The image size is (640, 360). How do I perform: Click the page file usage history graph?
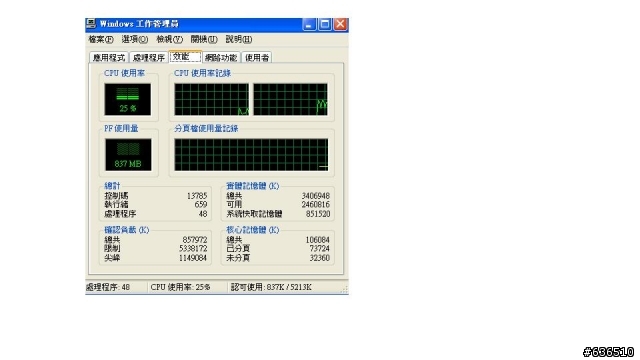[x=251, y=154]
